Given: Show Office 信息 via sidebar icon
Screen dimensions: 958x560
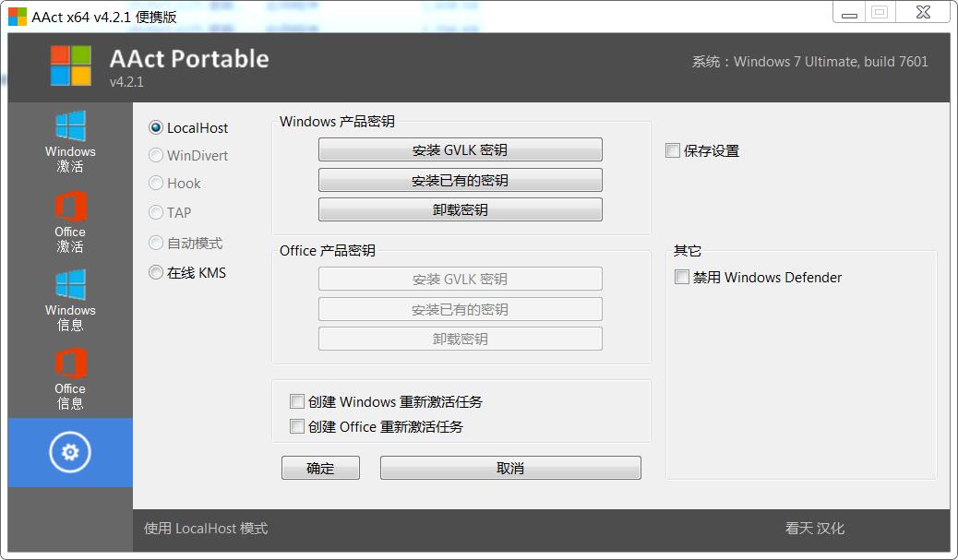Looking at the screenshot, I should click(x=70, y=378).
